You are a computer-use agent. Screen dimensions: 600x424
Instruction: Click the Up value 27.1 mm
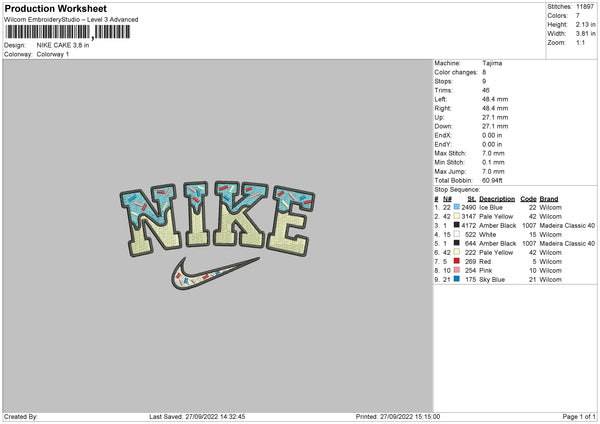495,117
